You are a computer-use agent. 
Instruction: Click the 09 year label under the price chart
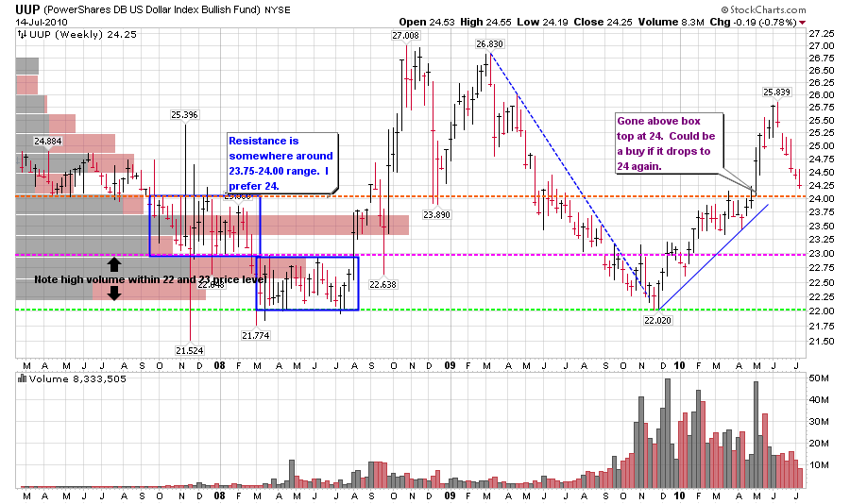pyautogui.click(x=450, y=366)
